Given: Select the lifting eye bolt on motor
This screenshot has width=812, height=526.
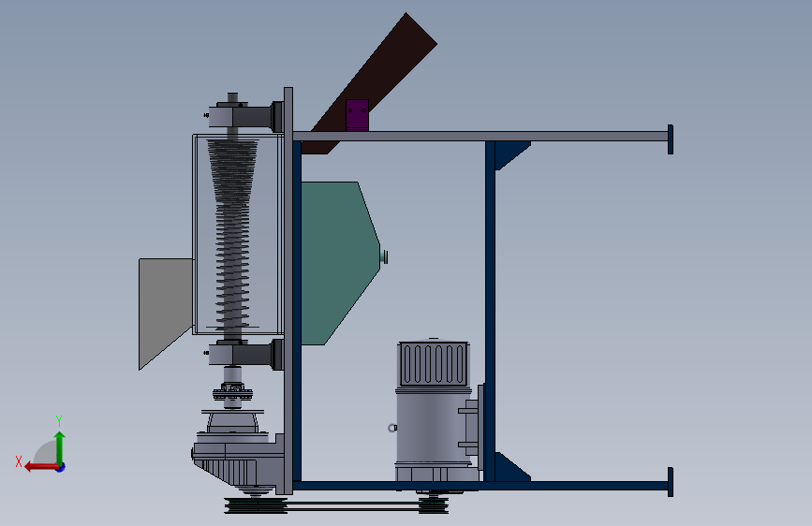Looking at the screenshot, I should tap(392, 428).
